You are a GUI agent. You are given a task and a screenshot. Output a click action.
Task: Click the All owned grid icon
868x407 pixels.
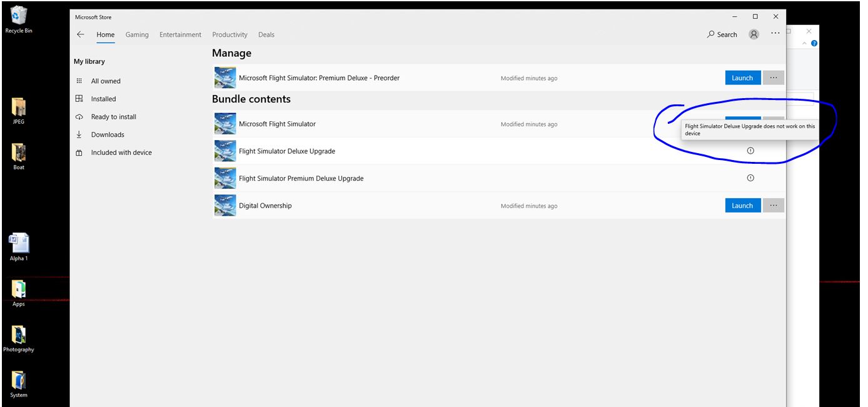pos(79,81)
